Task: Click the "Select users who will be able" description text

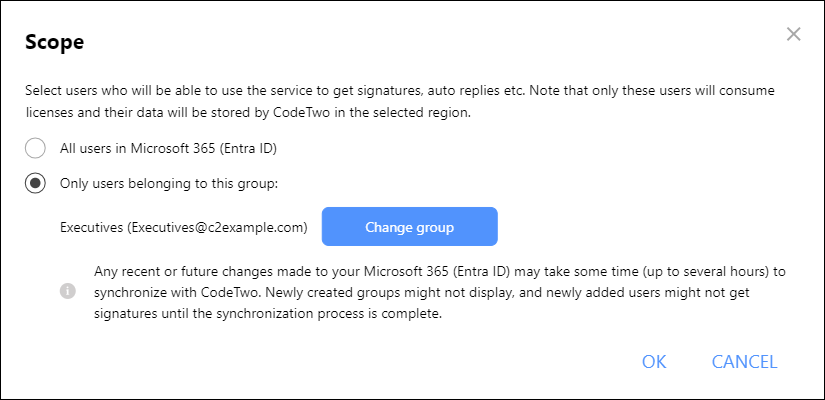Action: (x=400, y=102)
